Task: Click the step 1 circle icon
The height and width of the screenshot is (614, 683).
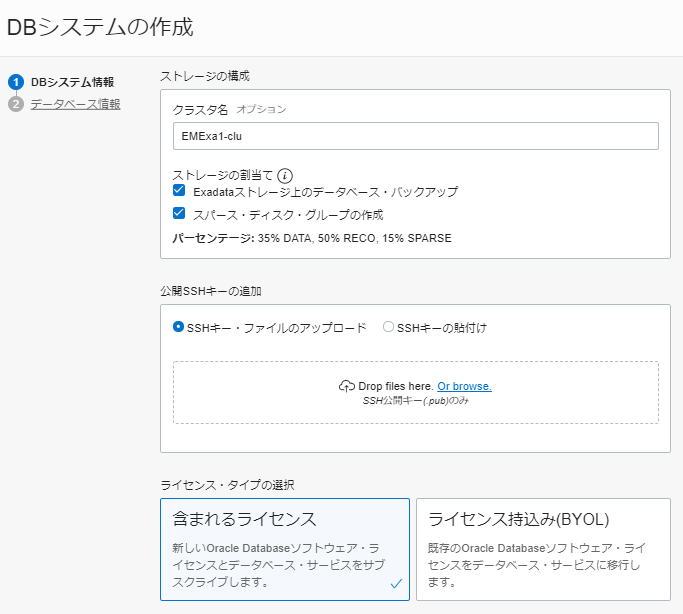Action: click(16, 82)
